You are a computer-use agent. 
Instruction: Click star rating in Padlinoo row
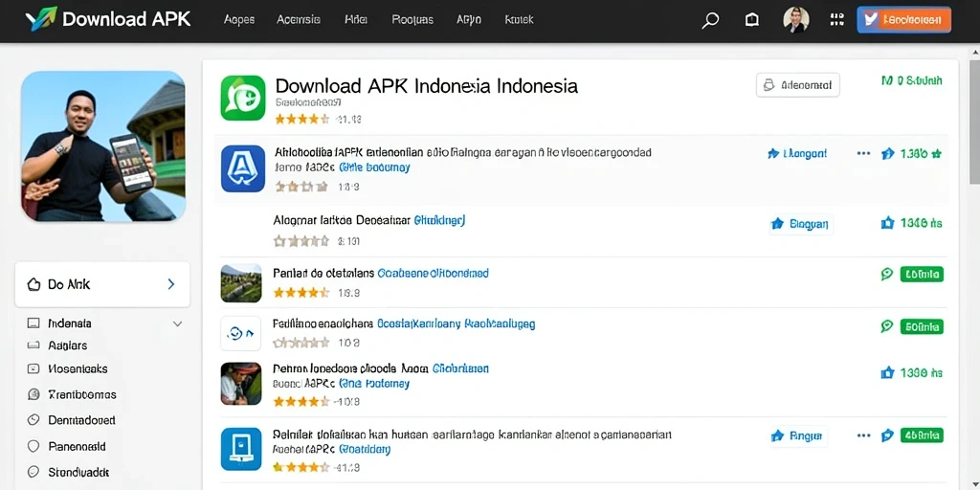[301, 343]
